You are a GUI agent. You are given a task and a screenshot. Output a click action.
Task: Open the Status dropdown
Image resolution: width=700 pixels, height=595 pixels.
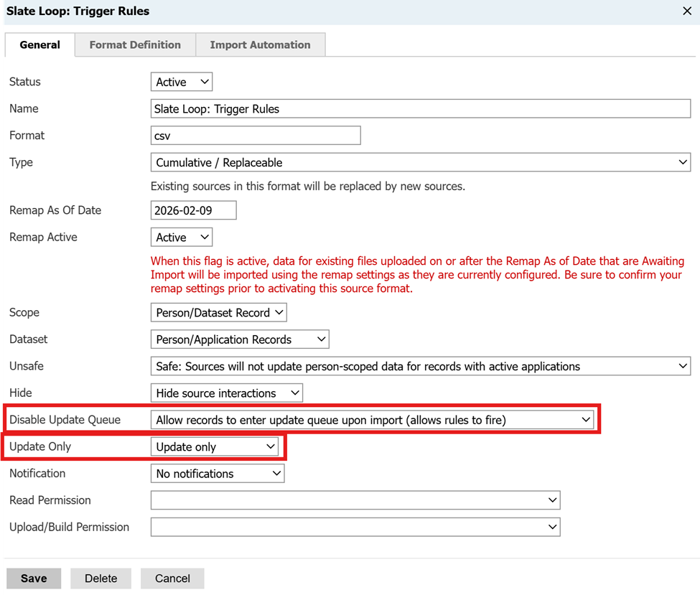(182, 82)
